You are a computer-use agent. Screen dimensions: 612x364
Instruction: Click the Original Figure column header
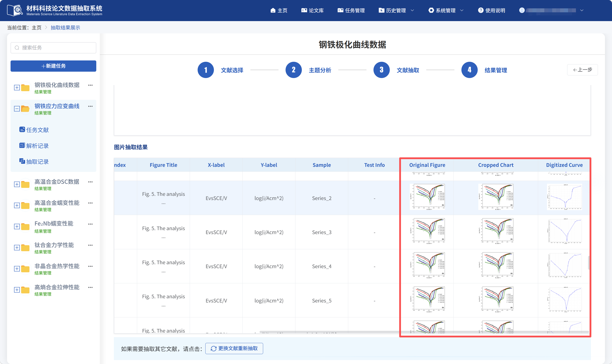427,165
